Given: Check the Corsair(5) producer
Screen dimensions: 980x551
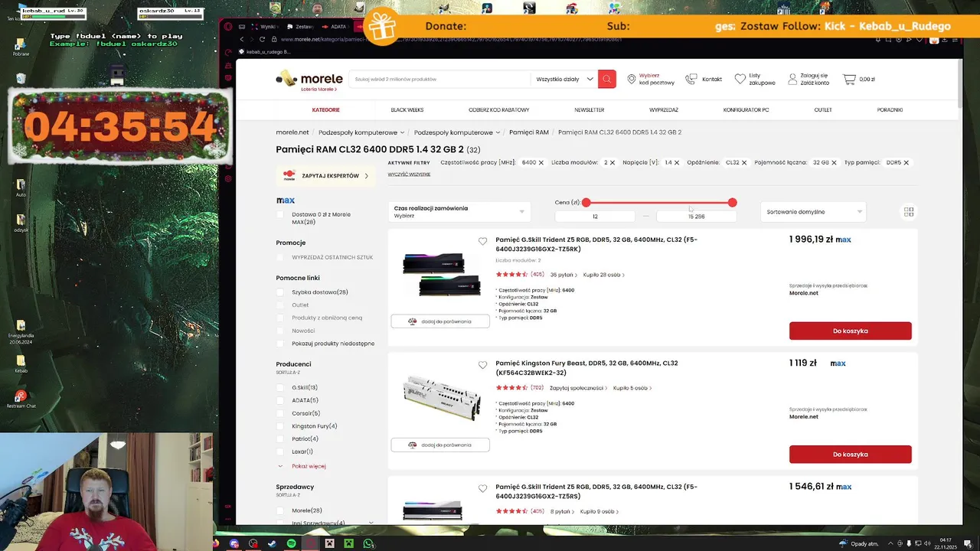Looking at the screenshot, I should [x=280, y=413].
